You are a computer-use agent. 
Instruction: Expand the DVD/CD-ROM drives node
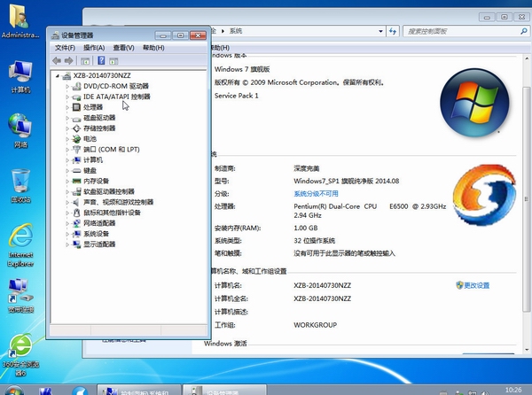(x=67, y=87)
